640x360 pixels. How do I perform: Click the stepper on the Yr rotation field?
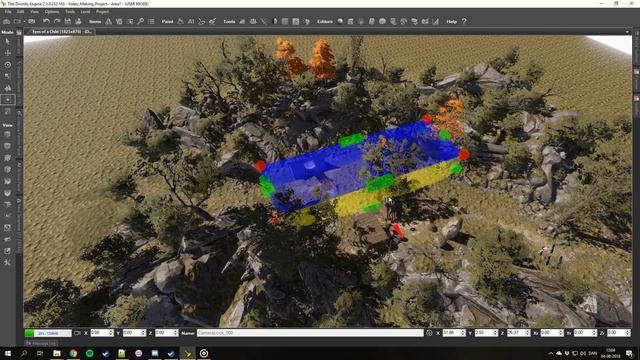coord(593,333)
